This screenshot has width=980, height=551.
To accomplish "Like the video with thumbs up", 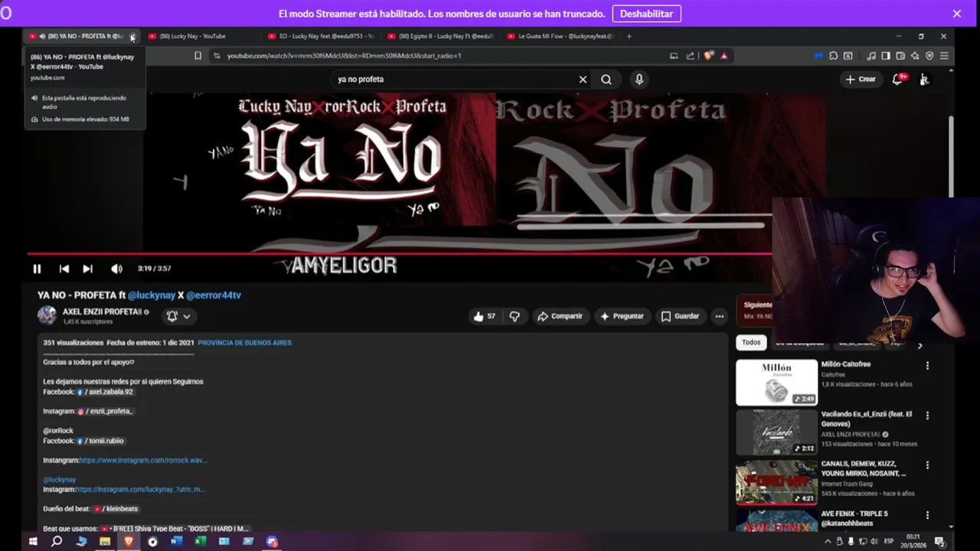I will 484,316.
